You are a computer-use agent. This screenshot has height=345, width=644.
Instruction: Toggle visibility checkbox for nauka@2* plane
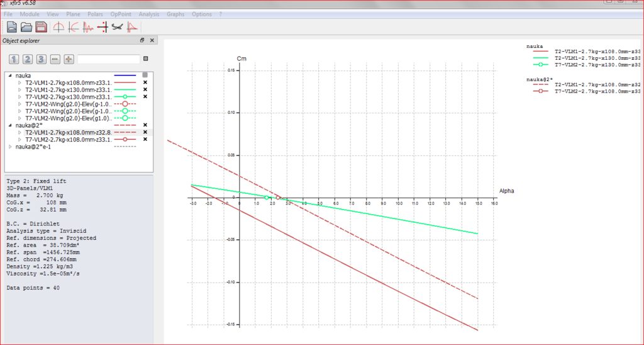(x=145, y=125)
